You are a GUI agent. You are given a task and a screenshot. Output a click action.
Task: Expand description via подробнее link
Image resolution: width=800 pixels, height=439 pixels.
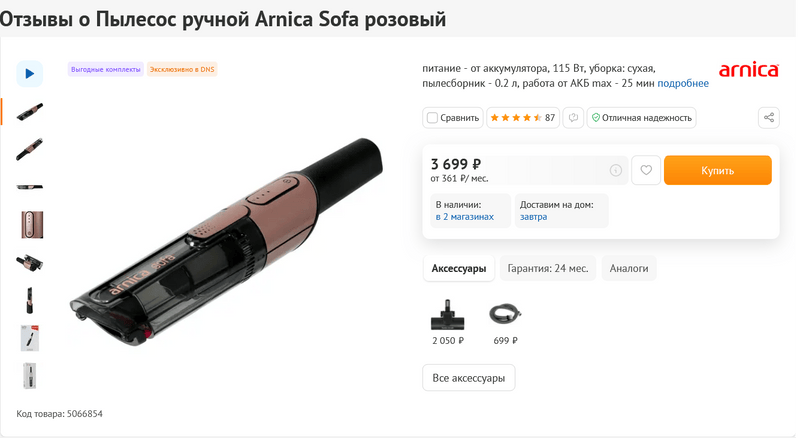pyautogui.click(x=683, y=83)
